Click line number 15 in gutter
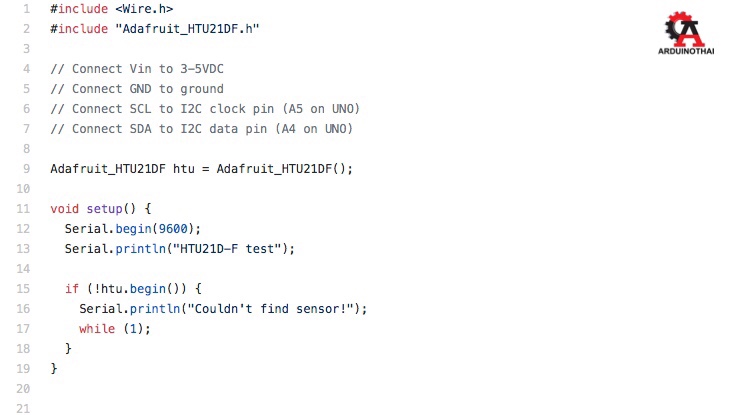The height and width of the screenshot is (415, 734). point(23,289)
